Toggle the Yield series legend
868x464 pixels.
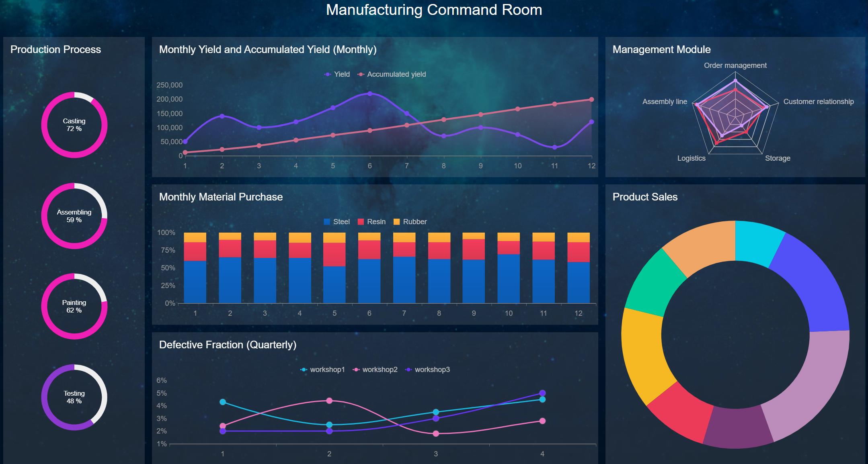[x=337, y=74]
